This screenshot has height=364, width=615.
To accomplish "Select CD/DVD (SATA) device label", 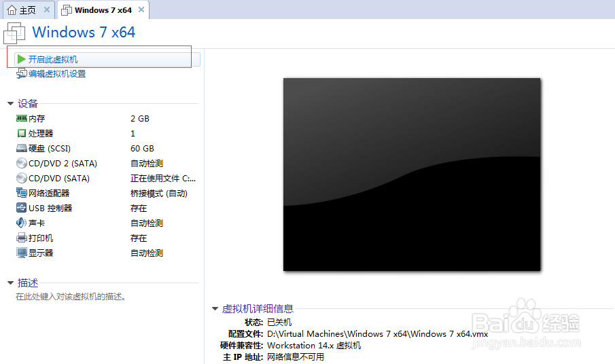I will click(x=59, y=179).
